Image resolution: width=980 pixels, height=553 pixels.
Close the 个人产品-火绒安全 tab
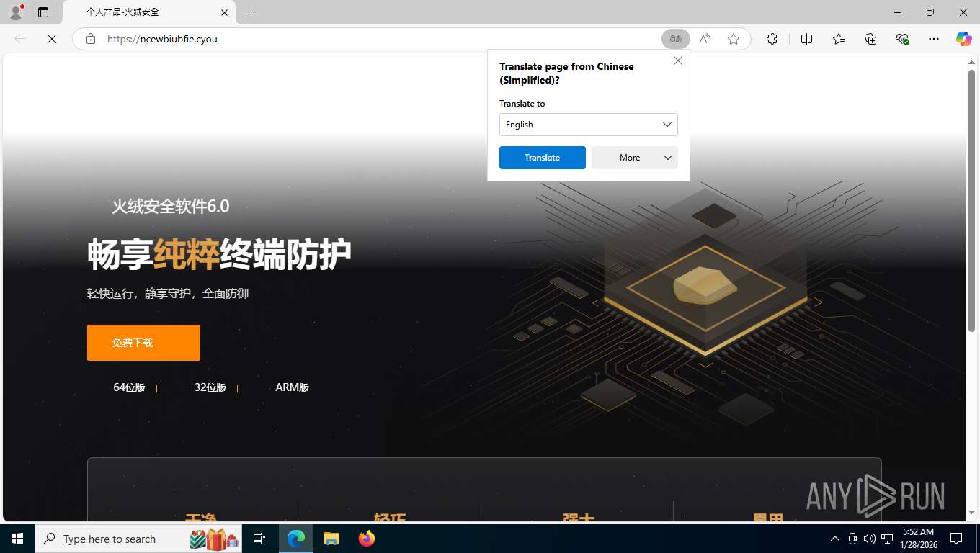coord(224,12)
